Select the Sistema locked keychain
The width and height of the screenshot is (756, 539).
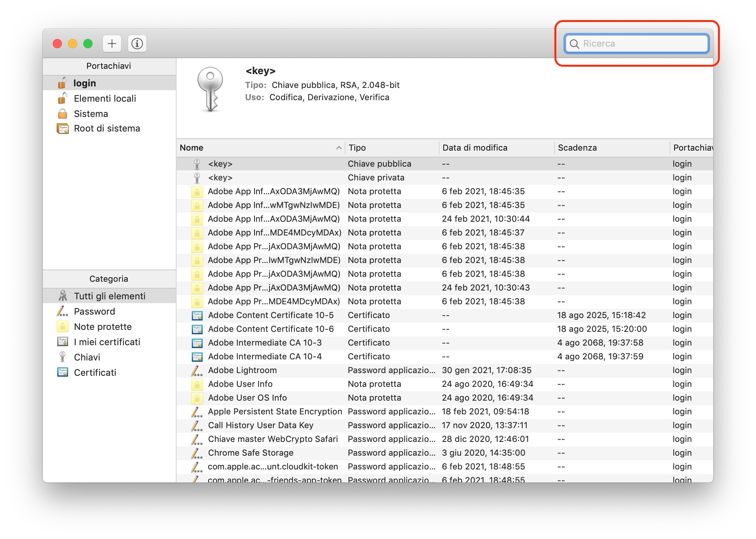pyautogui.click(x=91, y=114)
